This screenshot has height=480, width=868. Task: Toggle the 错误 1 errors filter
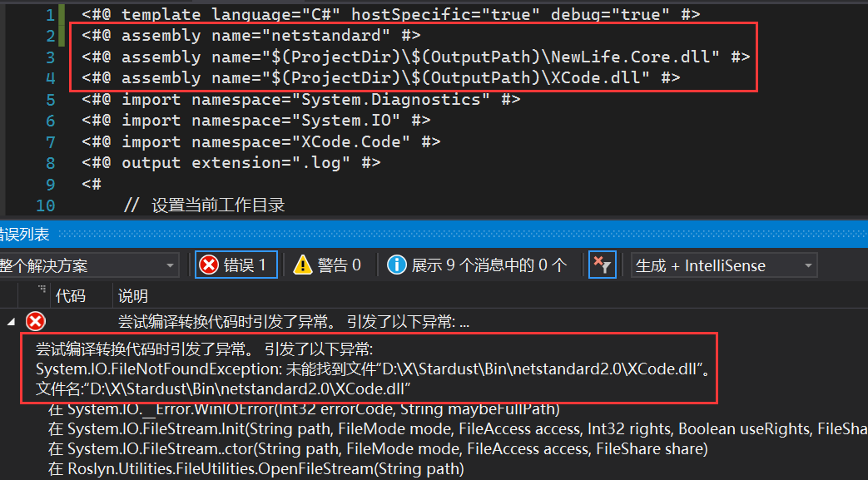pyautogui.click(x=236, y=265)
